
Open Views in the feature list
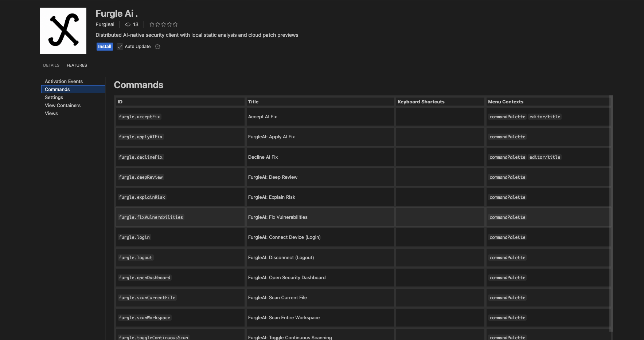(x=51, y=113)
